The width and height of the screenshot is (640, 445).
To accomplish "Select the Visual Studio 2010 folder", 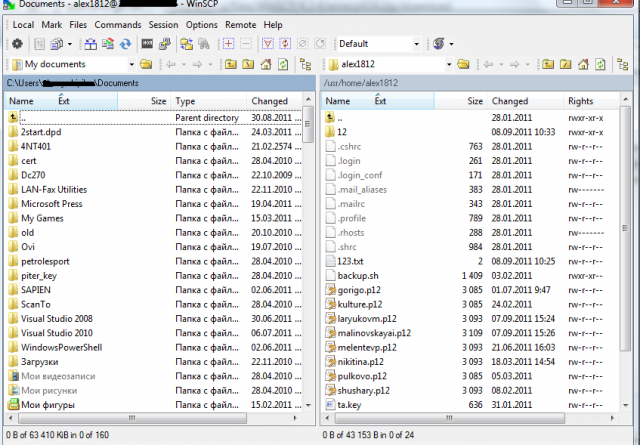I will 57,333.
